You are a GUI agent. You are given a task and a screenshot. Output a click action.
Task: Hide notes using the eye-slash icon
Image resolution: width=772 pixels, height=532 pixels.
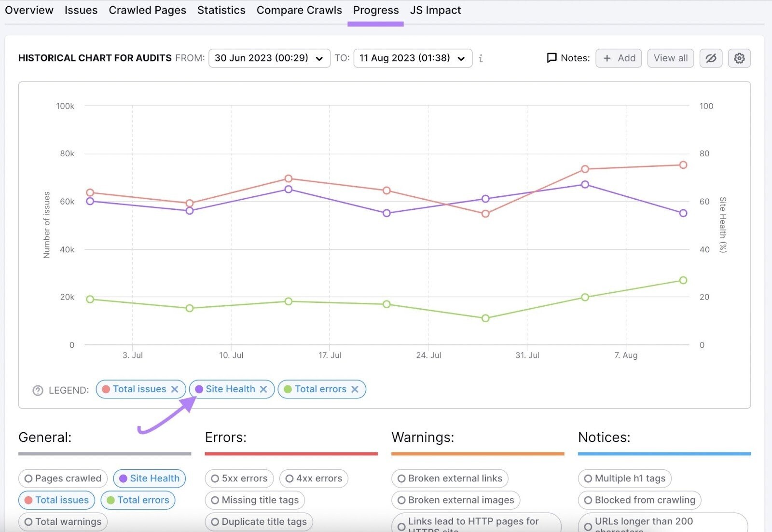pos(710,58)
